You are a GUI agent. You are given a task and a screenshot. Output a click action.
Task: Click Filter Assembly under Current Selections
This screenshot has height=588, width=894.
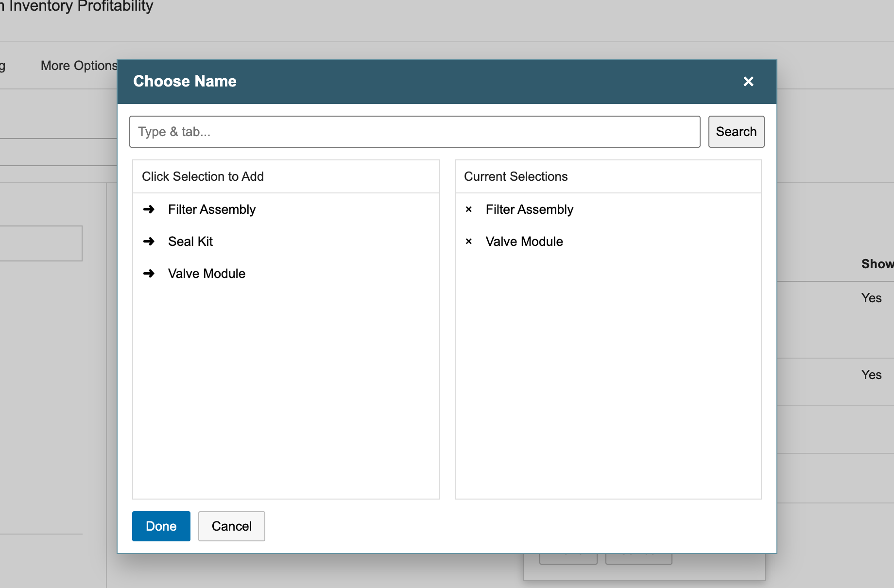(530, 209)
